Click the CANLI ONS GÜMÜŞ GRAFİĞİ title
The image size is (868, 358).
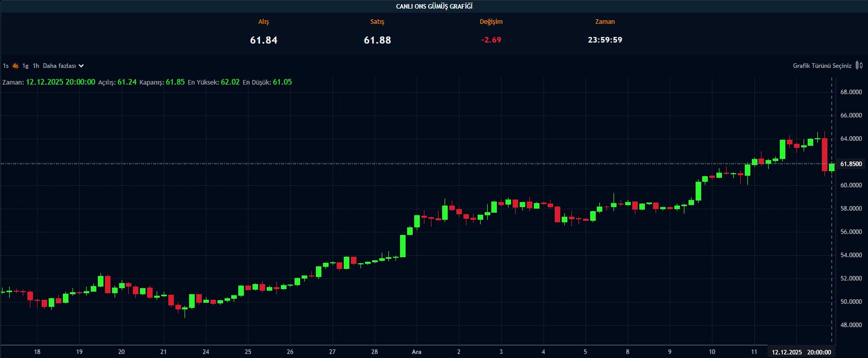(x=434, y=6)
